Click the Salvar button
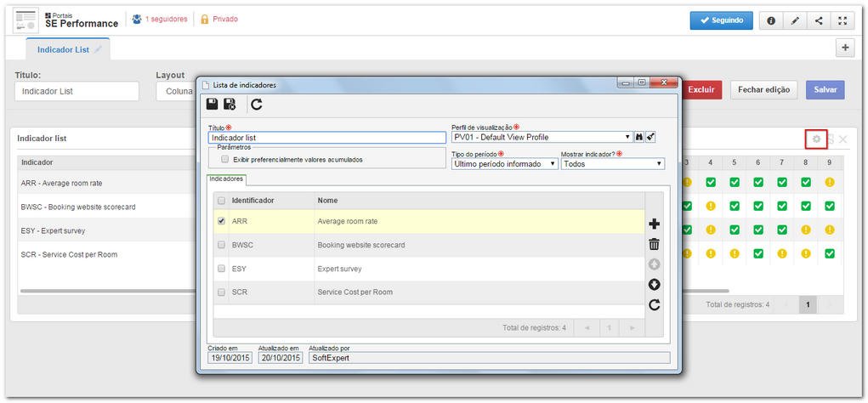 [x=825, y=89]
